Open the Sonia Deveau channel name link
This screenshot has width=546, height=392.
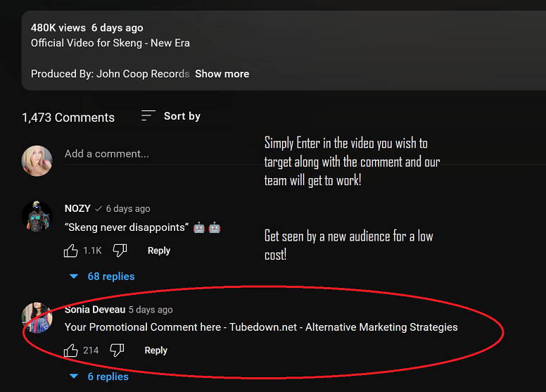[x=95, y=310]
